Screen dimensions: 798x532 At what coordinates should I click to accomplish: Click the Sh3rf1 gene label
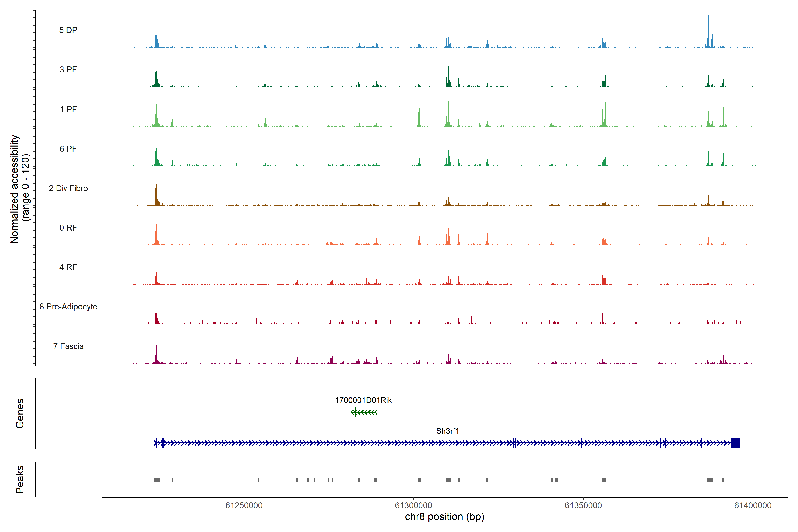(x=447, y=431)
